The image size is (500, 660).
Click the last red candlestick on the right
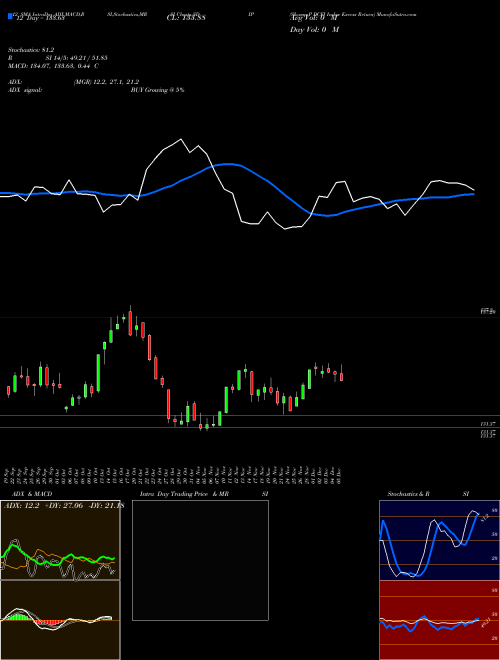pyautogui.click(x=341, y=377)
